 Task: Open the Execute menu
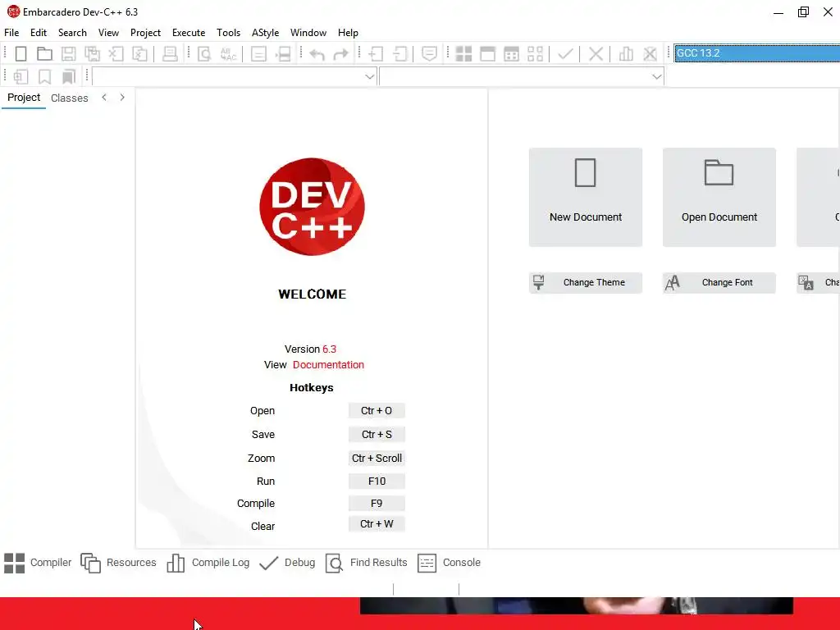pyautogui.click(x=189, y=33)
